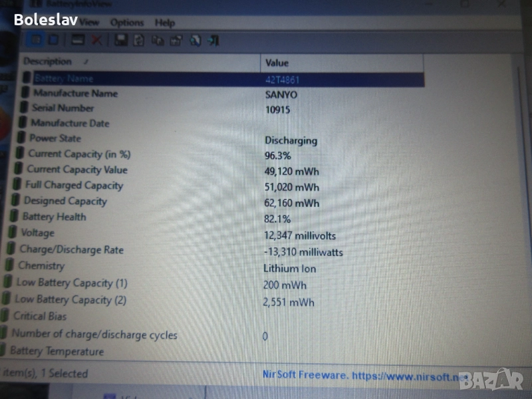Open the View menu

(89, 22)
